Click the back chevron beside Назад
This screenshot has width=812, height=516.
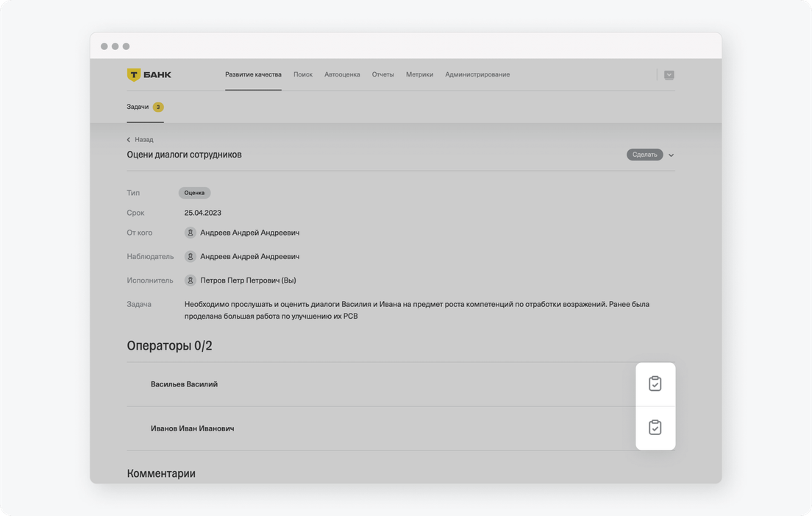[x=129, y=140]
